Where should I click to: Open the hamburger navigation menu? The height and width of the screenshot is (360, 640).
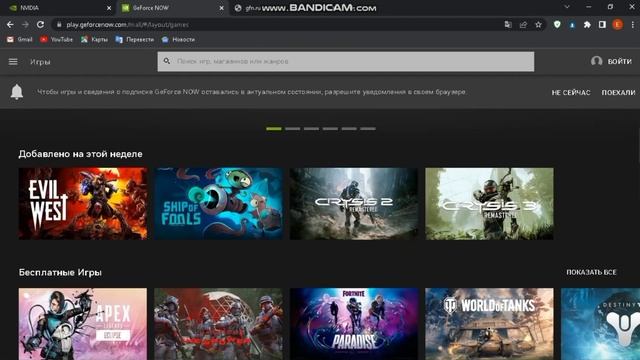coord(13,62)
